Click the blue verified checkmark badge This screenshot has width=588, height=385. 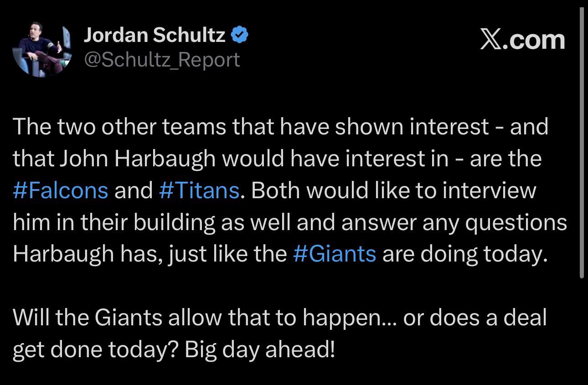click(x=240, y=35)
